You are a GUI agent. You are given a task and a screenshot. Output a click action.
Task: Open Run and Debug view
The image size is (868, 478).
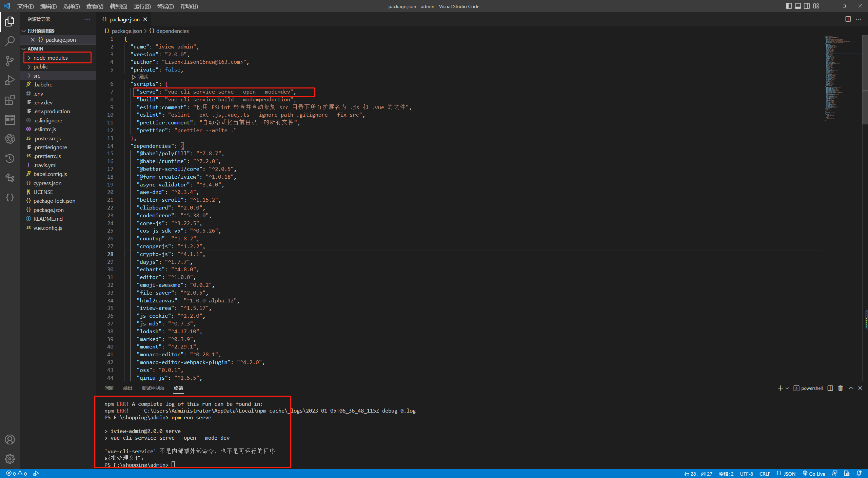(x=10, y=80)
